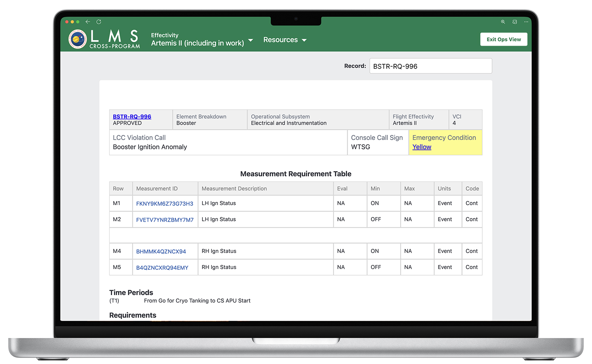Image resolution: width=592 pixels, height=364 pixels.
Task: Go back using the browser back arrow
Action: [x=88, y=22]
